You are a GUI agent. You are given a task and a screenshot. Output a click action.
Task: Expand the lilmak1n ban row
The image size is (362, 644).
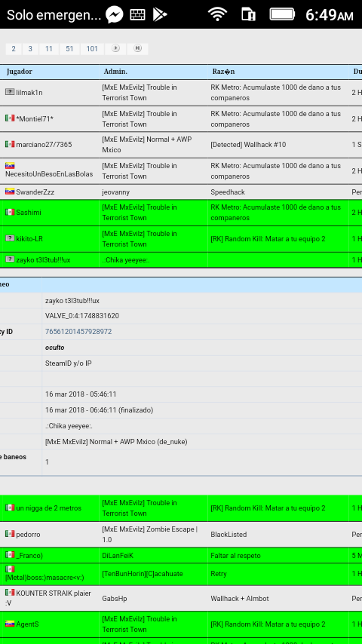(181, 93)
